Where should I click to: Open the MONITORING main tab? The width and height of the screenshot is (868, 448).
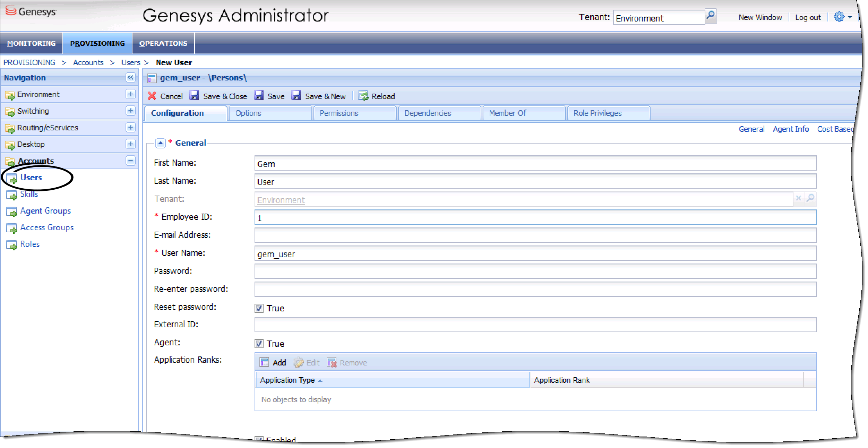coord(31,43)
